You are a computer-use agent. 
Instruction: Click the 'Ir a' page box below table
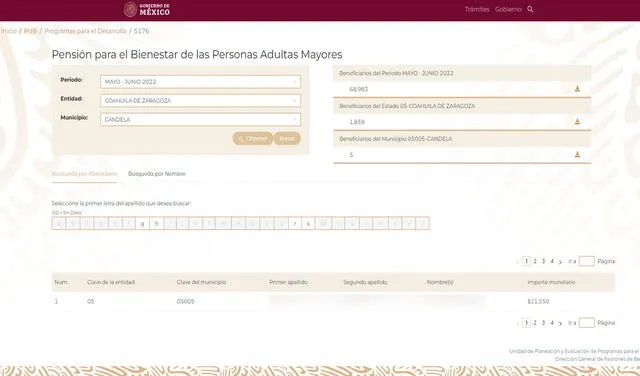[587, 323]
